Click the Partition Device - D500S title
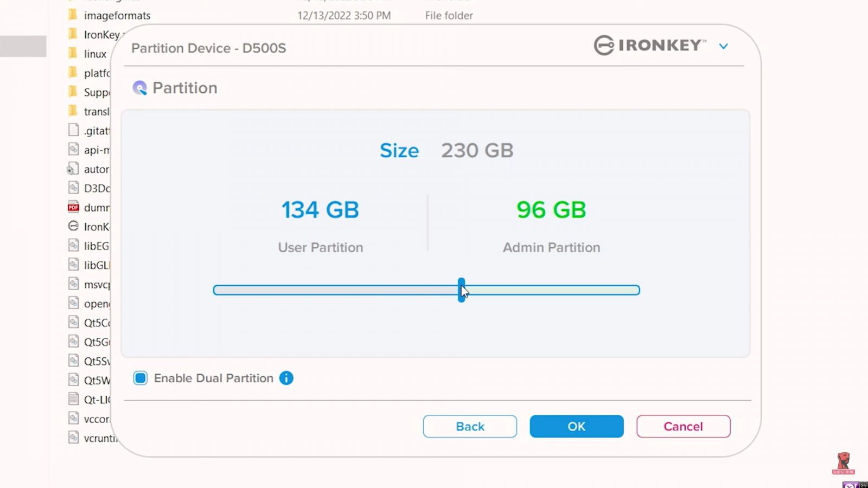 point(208,48)
